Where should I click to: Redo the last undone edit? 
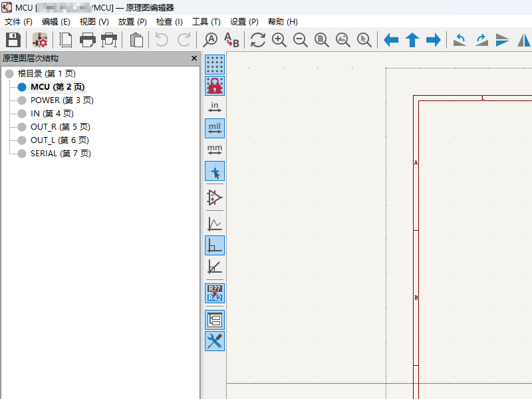pos(184,40)
